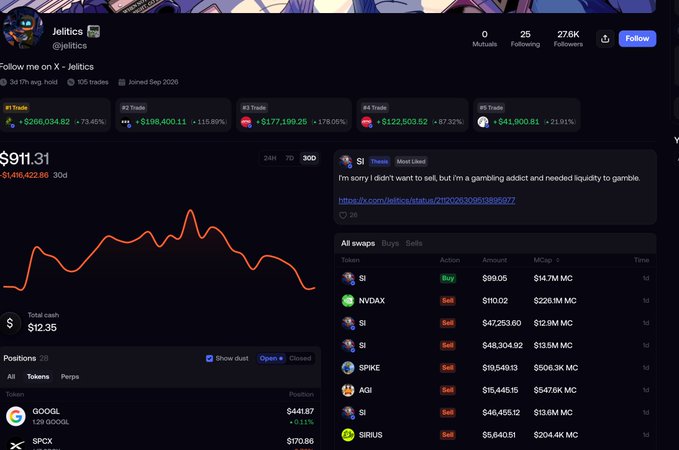Select the Perps positions tab

pos(70,377)
